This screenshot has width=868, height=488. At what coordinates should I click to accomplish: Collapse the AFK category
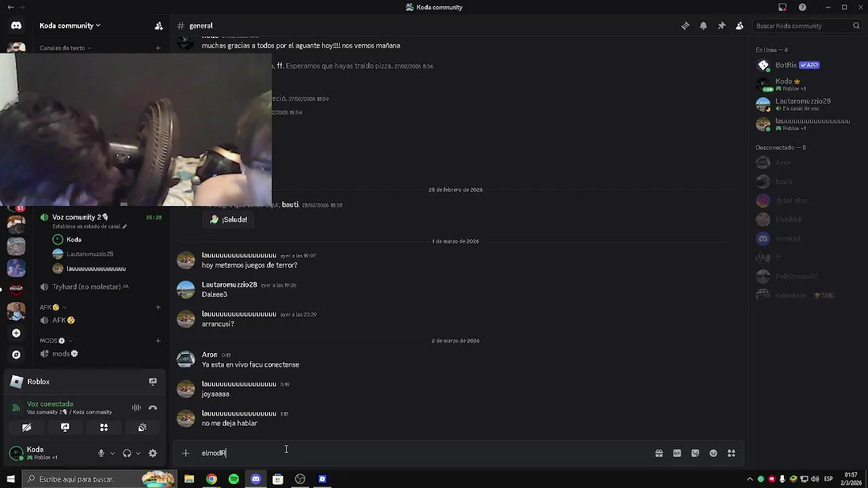coord(52,307)
